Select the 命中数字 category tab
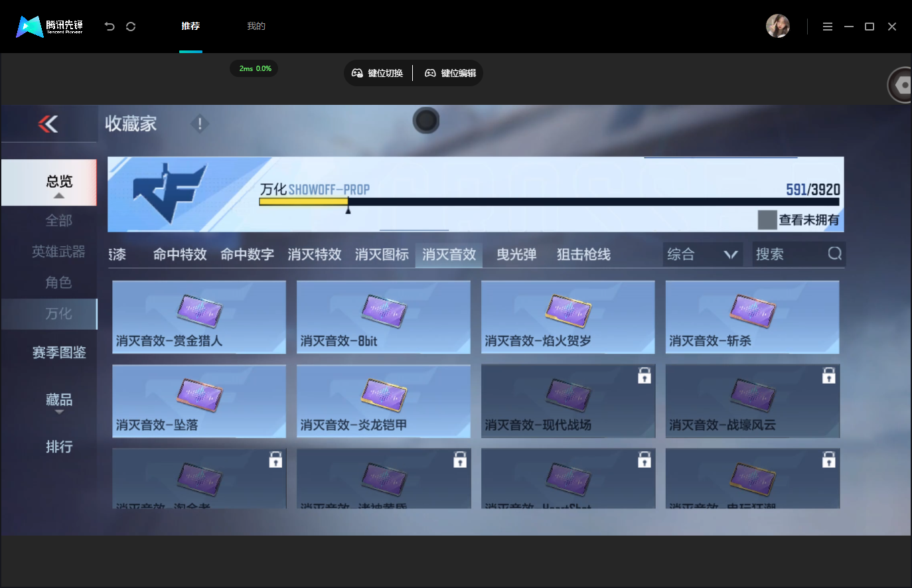 tap(247, 254)
